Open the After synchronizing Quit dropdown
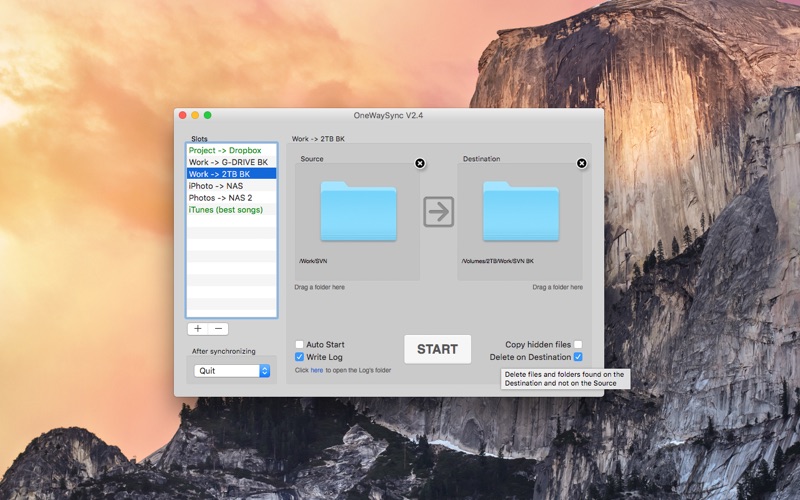 click(x=232, y=371)
